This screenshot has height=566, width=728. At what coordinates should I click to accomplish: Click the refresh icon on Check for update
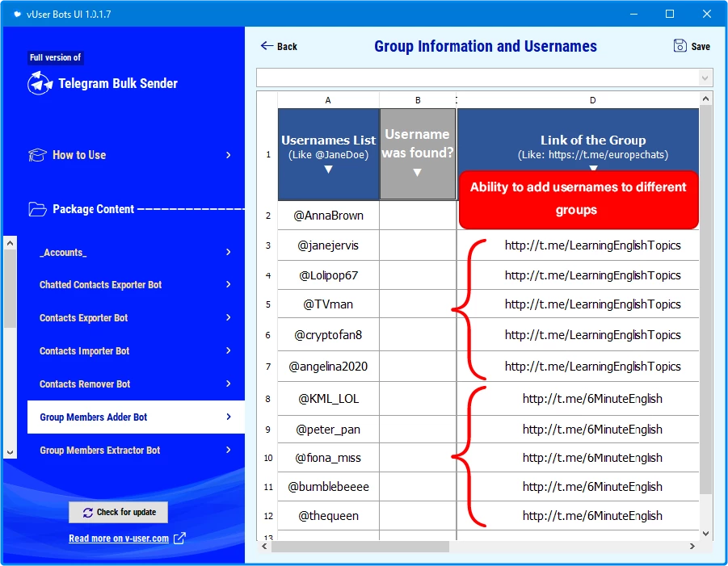pyautogui.click(x=88, y=512)
